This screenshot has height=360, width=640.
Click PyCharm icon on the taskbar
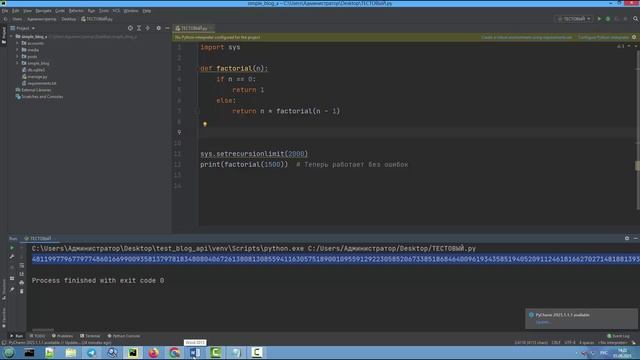click(133, 353)
